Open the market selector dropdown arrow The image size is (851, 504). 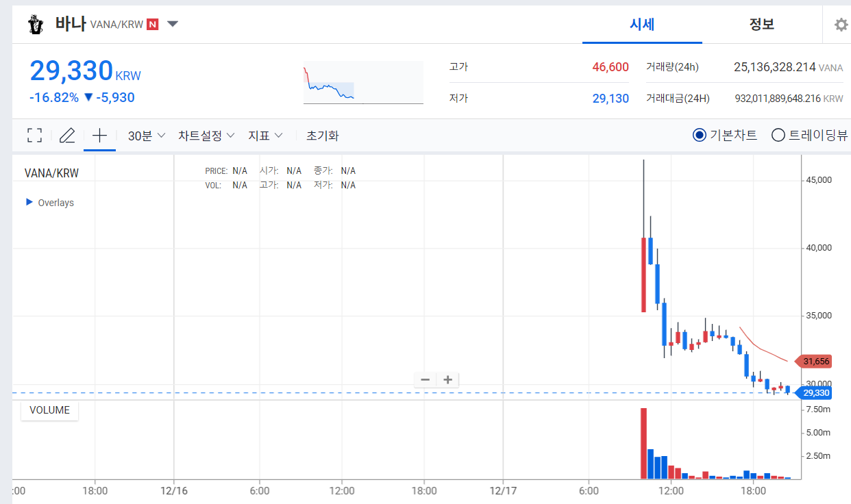coord(173,25)
